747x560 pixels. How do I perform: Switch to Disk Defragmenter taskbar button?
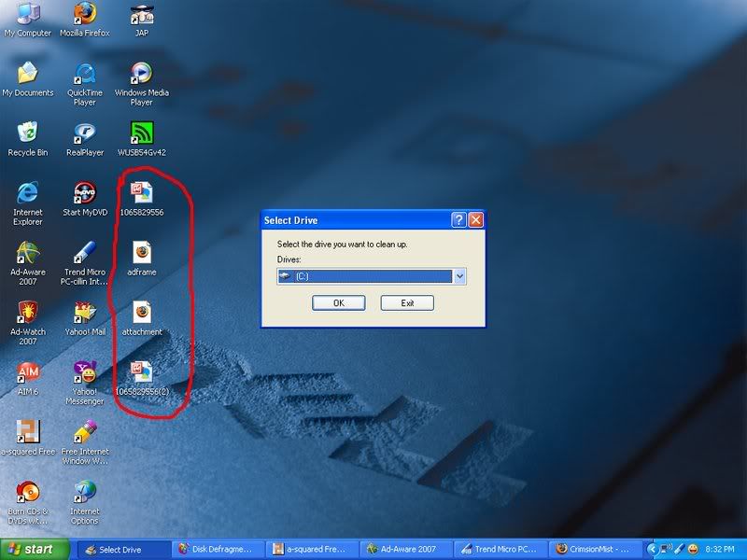(x=218, y=550)
